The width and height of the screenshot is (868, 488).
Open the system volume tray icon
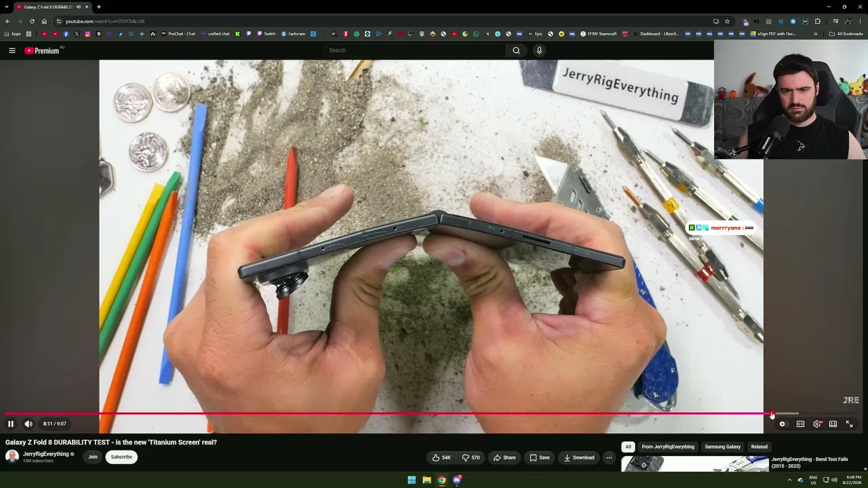coord(834,480)
